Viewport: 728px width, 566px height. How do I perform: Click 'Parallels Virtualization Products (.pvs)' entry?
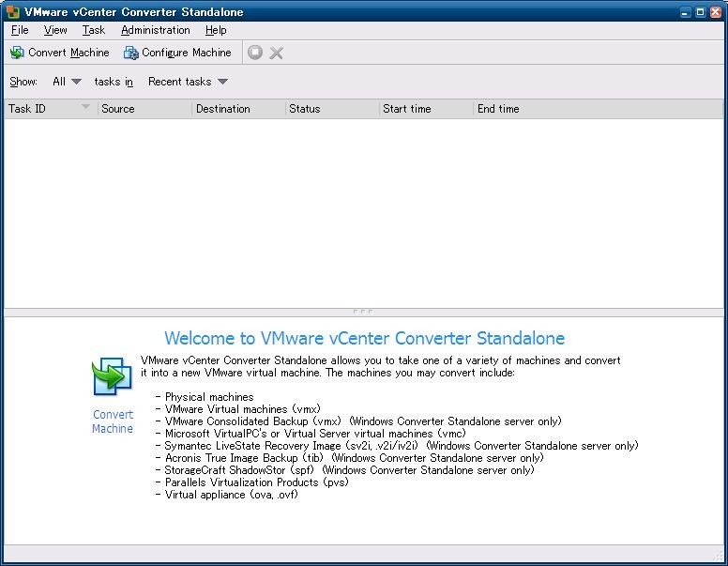(x=257, y=482)
